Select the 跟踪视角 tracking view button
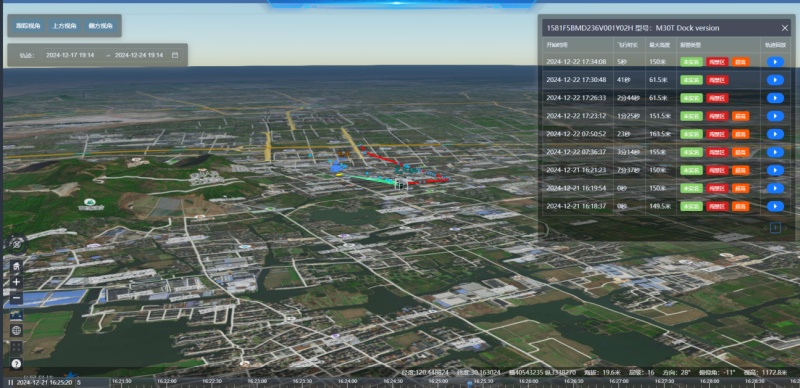 tap(28, 26)
